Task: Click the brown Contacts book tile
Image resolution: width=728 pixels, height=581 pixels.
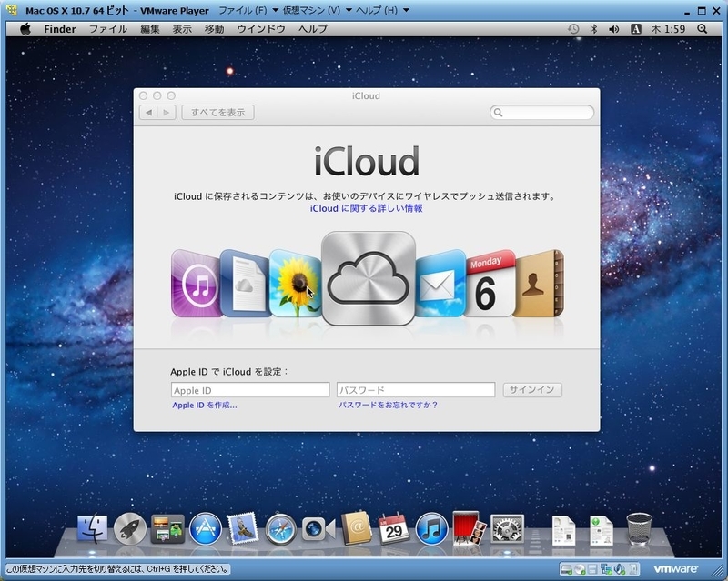Action: [x=539, y=284]
